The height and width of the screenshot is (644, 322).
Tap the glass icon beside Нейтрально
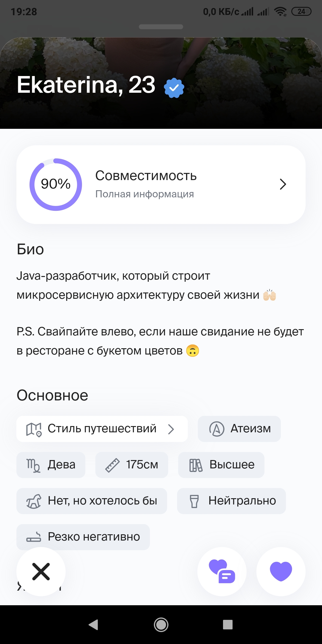coord(194,501)
